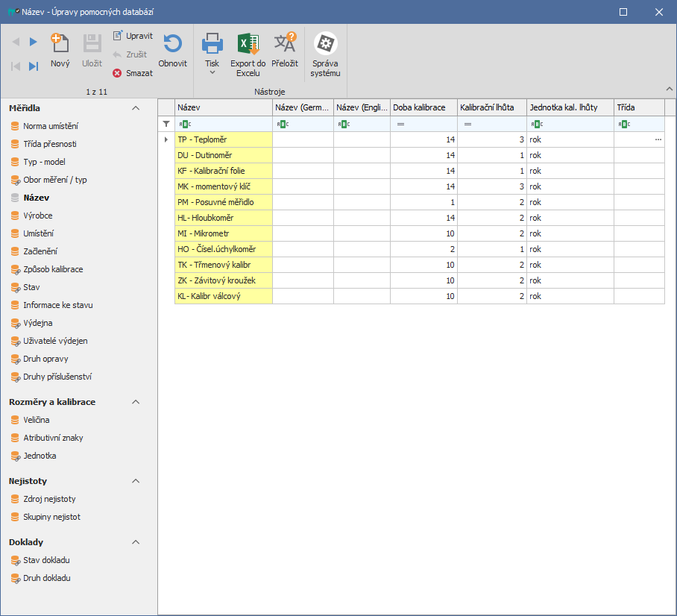Open the Výdejna database
The image size is (677, 616).
(x=31, y=323)
